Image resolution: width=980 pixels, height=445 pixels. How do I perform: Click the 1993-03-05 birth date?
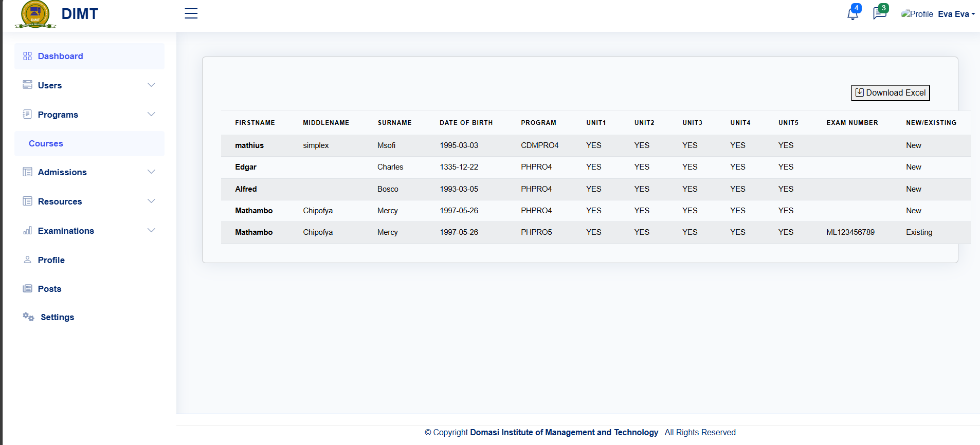pyautogui.click(x=459, y=189)
